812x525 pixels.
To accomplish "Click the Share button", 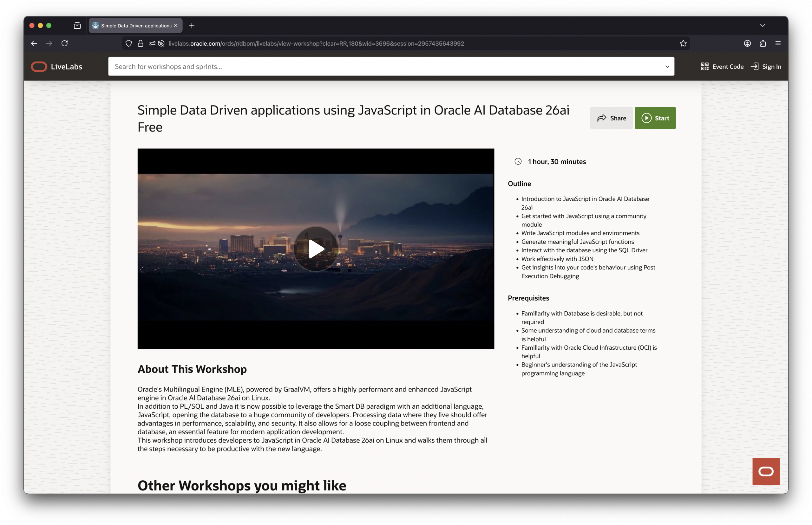I will 611,118.
